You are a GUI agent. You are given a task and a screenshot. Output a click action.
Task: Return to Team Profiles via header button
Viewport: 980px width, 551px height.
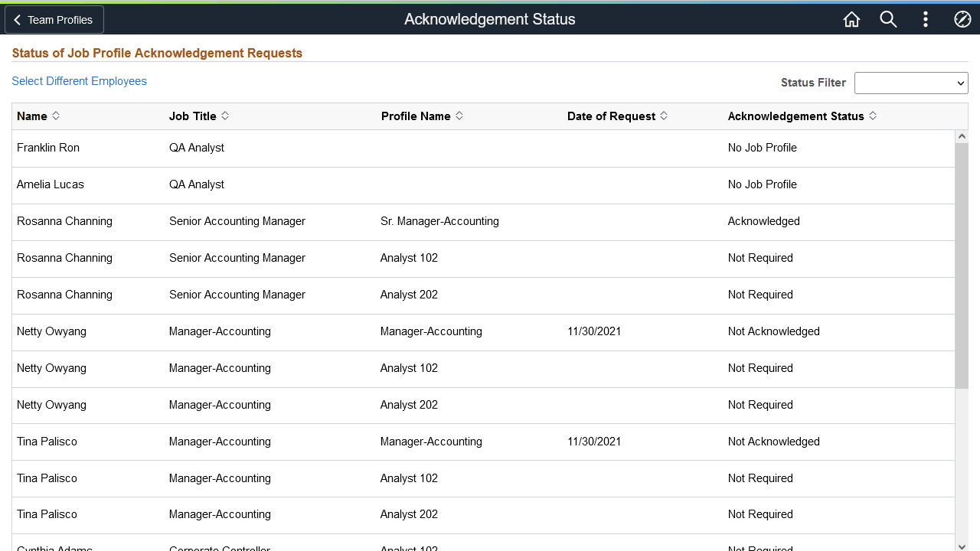[54, 19]
